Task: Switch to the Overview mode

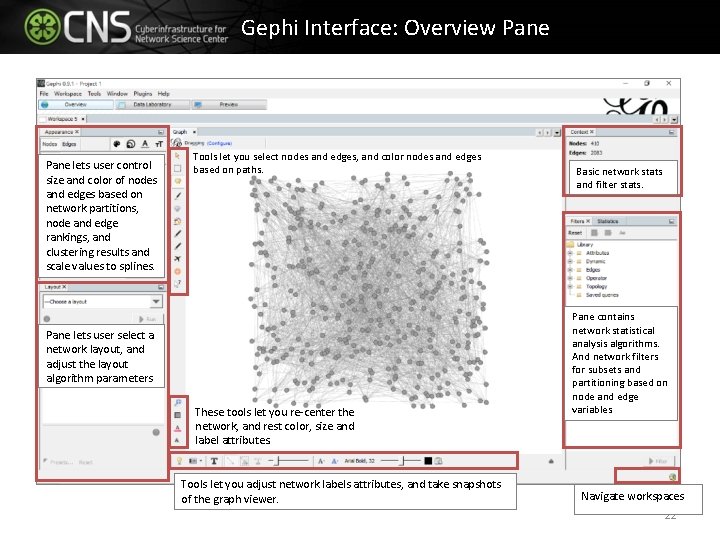Action: point(76,105)
